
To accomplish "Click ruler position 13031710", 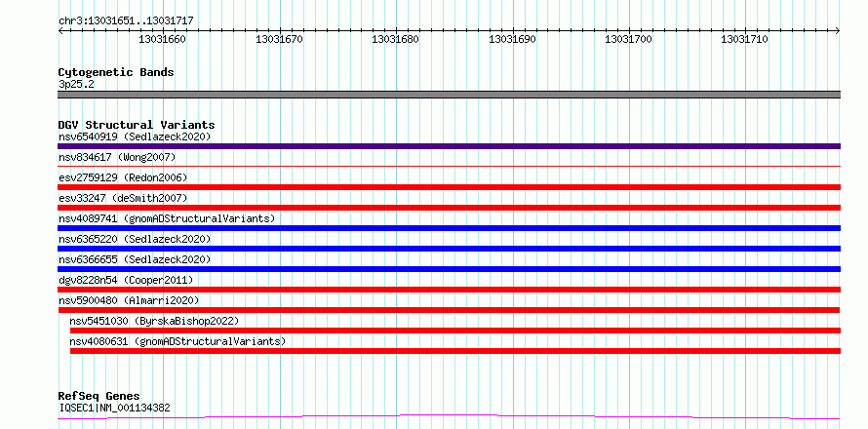I will 744,39.
